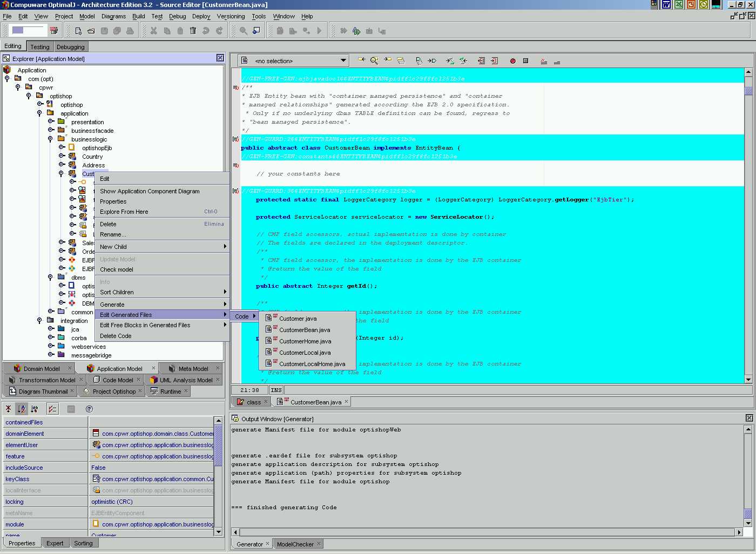The height and width of the screenshot is (554, 756).
Task: Click the Application root node icon in Explorer
Action: pos(7,70)
